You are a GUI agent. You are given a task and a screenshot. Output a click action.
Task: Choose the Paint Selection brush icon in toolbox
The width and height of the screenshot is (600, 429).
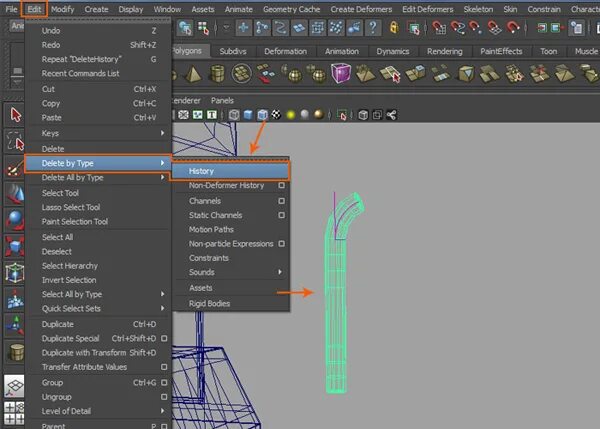15,167
